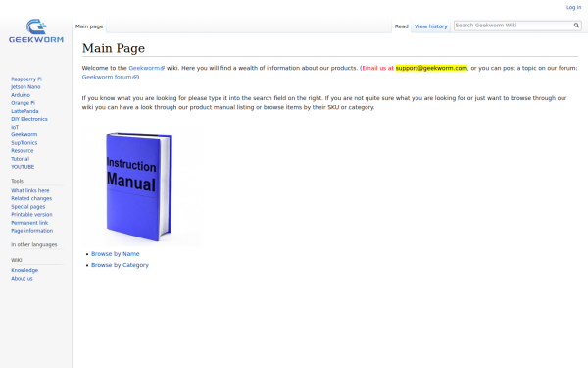Open Page information
Viewport: 588px width, 368px height.
[32, 231]
